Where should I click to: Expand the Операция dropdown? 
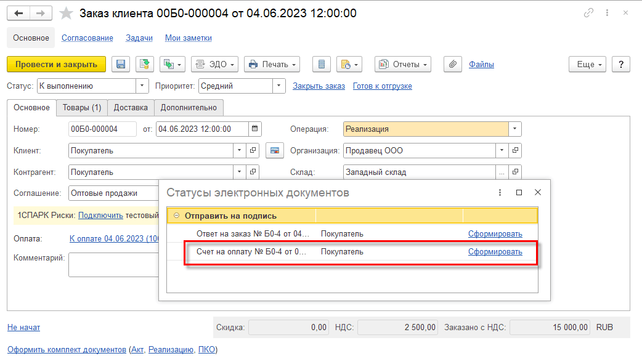pos(514,129)
